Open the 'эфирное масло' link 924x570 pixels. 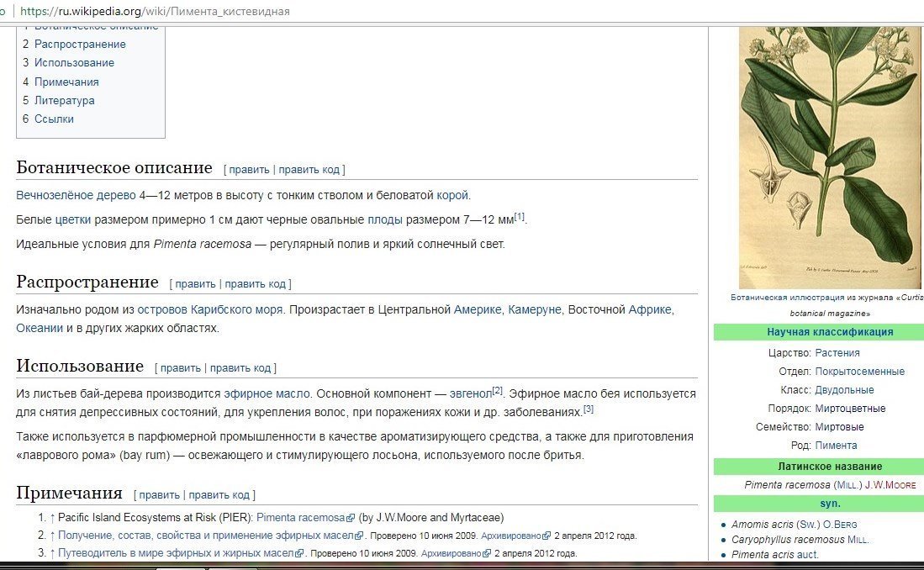coord(267,393)
